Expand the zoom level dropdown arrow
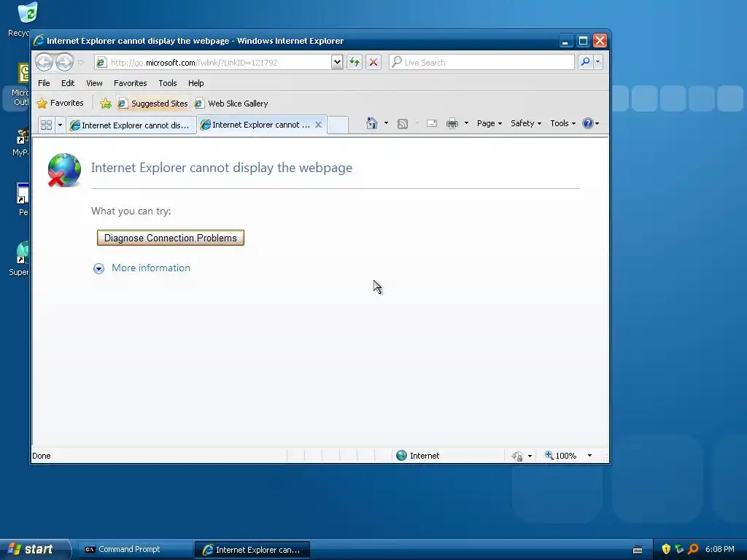Image resolution: width=747 pixels, height=560 pixels. [x=589, y=456]
